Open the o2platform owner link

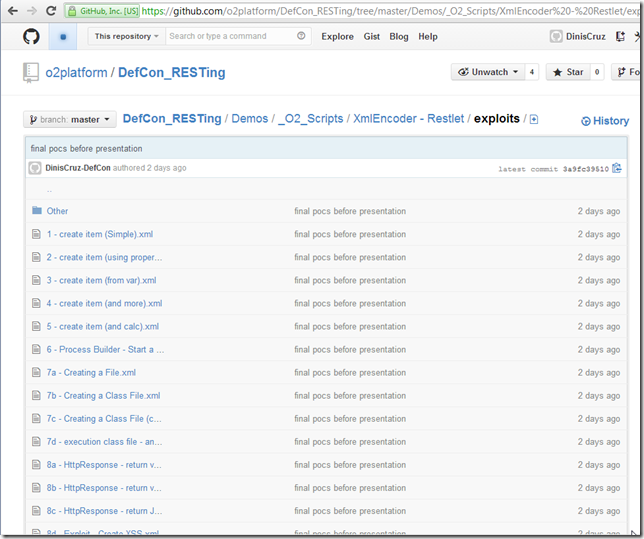[76, 73]
